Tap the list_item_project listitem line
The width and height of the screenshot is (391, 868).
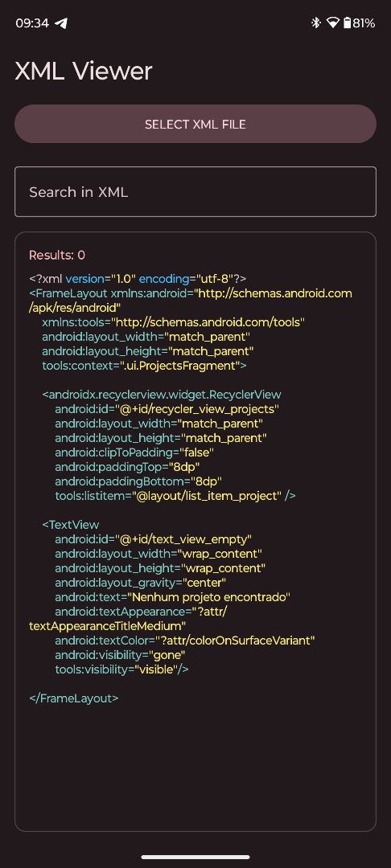pyautogui.click(x=175, y=496)
